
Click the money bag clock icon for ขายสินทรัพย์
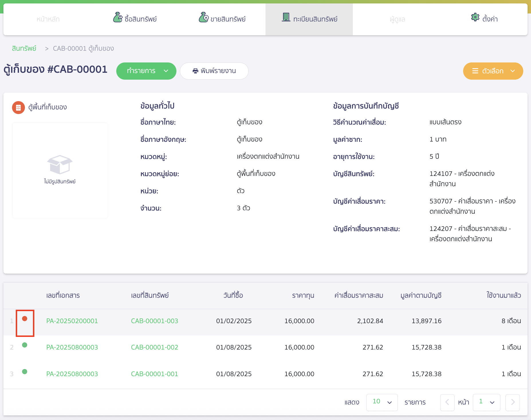click(203, 17)
